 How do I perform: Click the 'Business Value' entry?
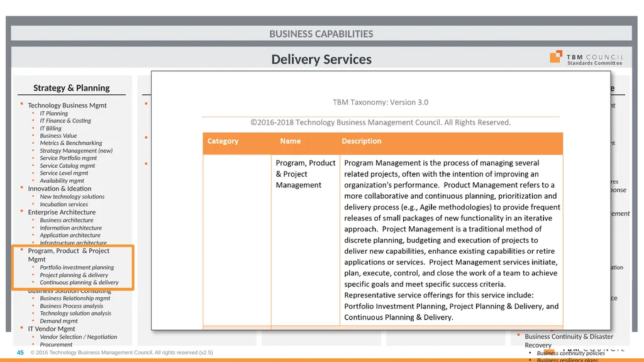pyautogui.click(x=58, y=136)
